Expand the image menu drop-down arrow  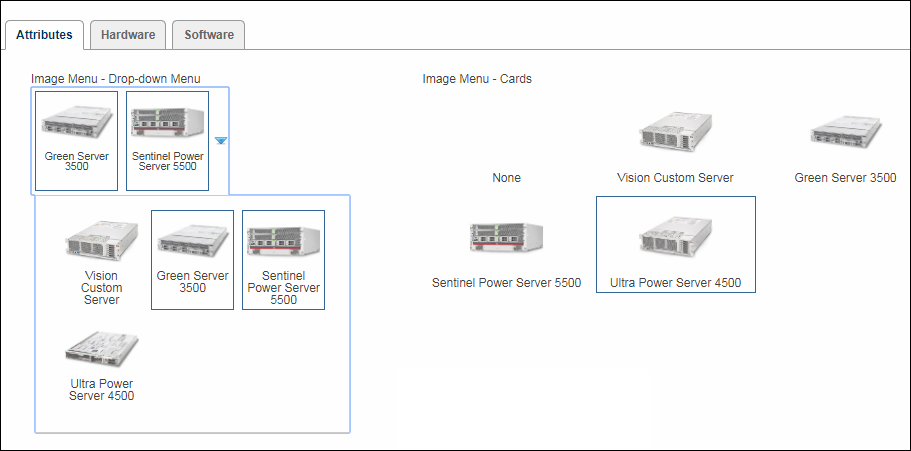pos(221,141)
